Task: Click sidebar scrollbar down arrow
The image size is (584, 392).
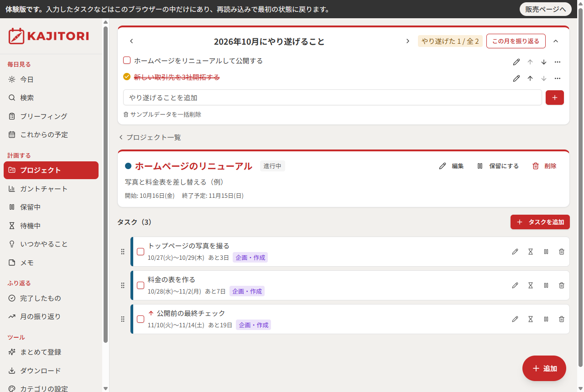Action: coord(105,388)
